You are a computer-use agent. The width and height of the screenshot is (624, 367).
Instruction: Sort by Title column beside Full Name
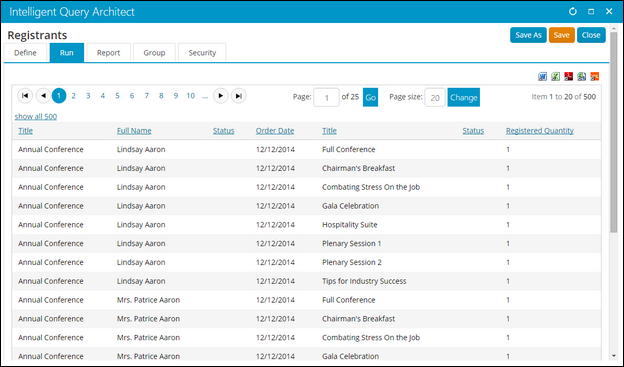click(x=25, y=131)
